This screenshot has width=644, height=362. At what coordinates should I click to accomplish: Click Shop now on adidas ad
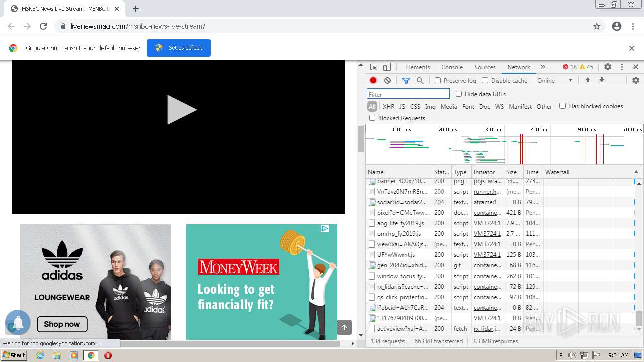point(62,324)
